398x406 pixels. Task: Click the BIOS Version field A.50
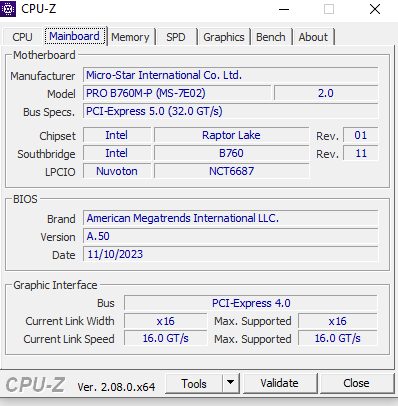[x=231, y=236]
